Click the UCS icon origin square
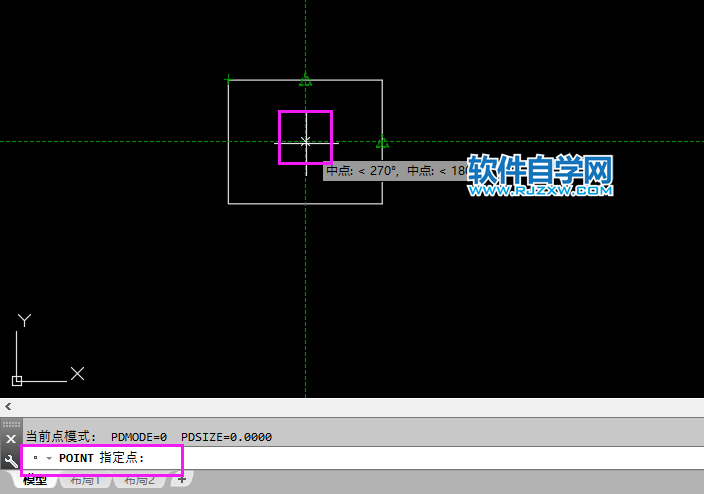The height and width of the screenshot is (494, 704). coord(17,380)
